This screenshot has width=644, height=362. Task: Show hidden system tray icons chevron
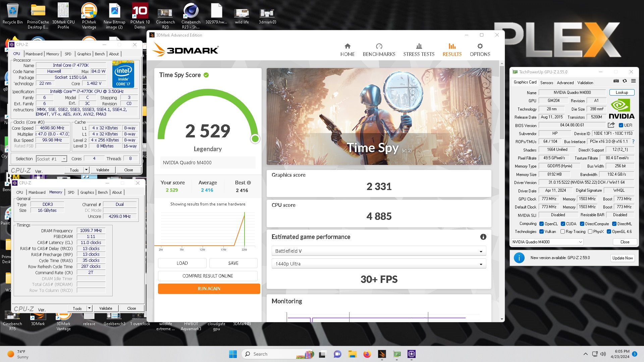point(586,354)
